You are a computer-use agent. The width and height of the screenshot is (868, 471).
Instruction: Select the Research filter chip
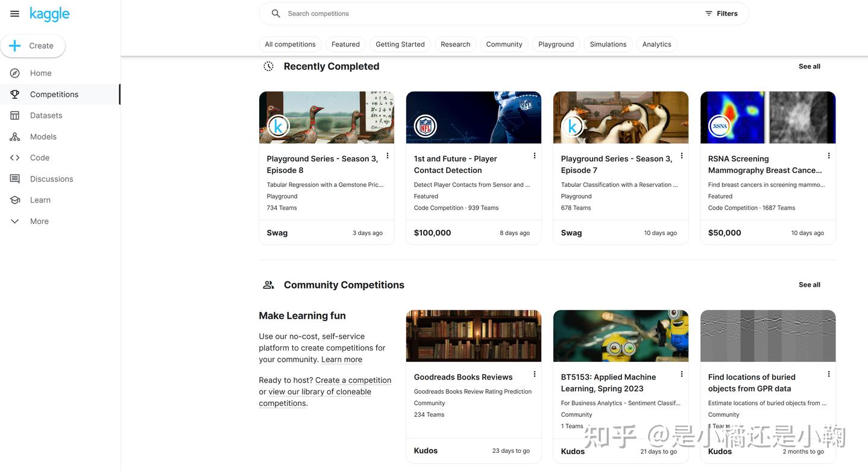point(455,44)
